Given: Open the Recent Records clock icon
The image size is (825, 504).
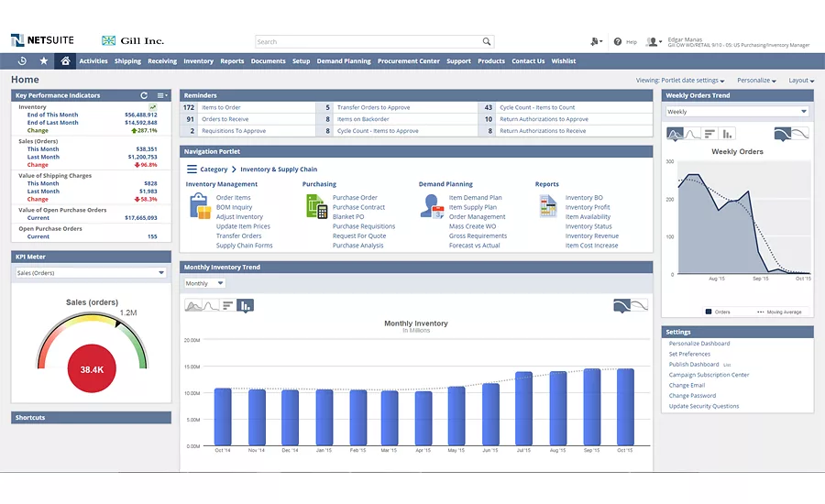Looking at the screenshot, I should pyautogui.click(x=22, y=61).
